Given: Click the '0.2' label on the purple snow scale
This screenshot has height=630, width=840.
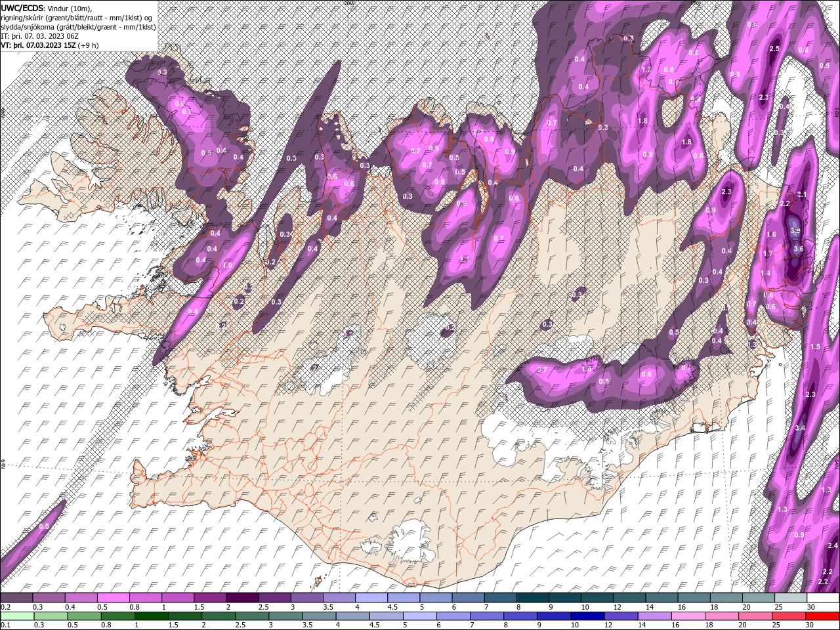Looking at the screenshot, I should [x=6, y=607].
